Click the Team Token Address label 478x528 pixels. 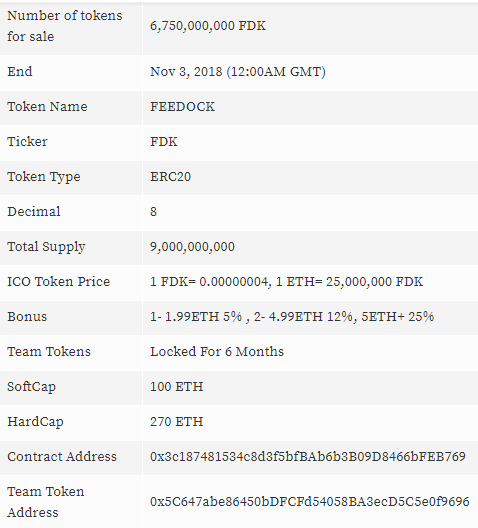coord(45,502)
